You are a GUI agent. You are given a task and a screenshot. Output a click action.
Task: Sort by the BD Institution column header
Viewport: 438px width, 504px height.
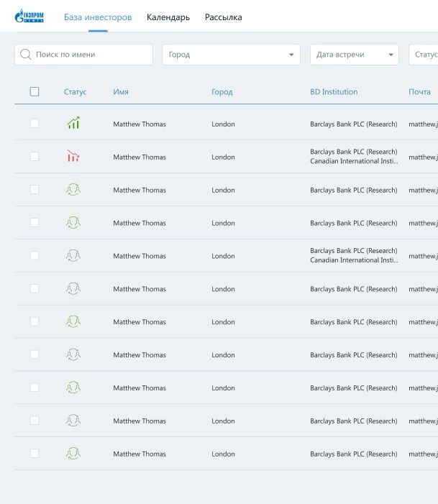334,92
